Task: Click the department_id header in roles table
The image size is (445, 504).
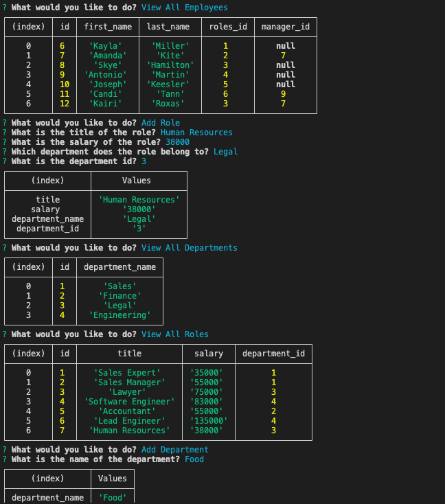Action: [x=273, y=354]
